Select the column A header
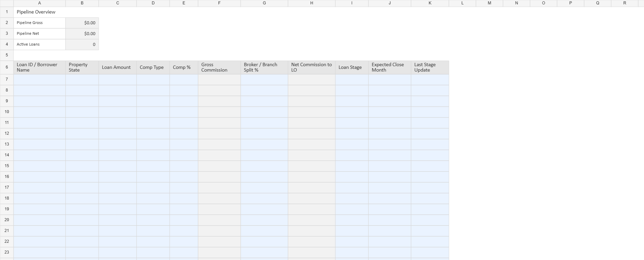Viewport: 644px width, 260px height. pyautogui.click(x=40, y=3)
